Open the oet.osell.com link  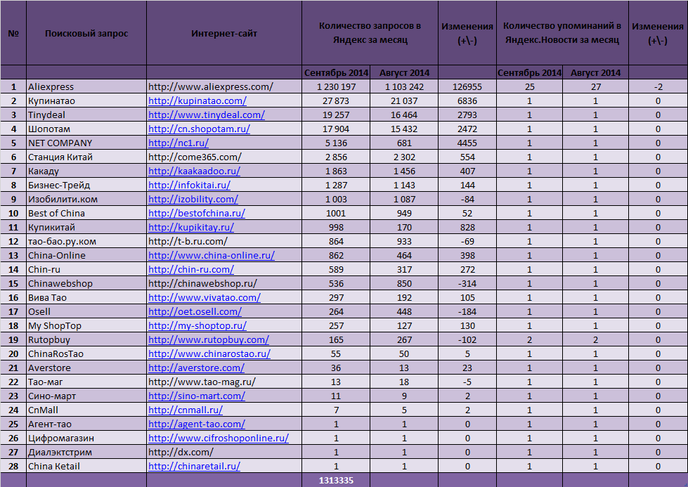click(195, 312)
